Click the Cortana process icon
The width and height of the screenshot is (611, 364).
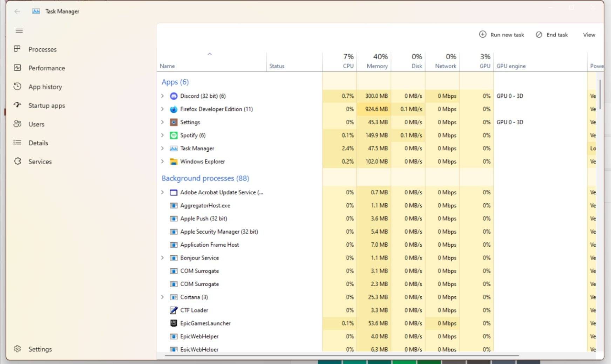(x=174, y=297)
